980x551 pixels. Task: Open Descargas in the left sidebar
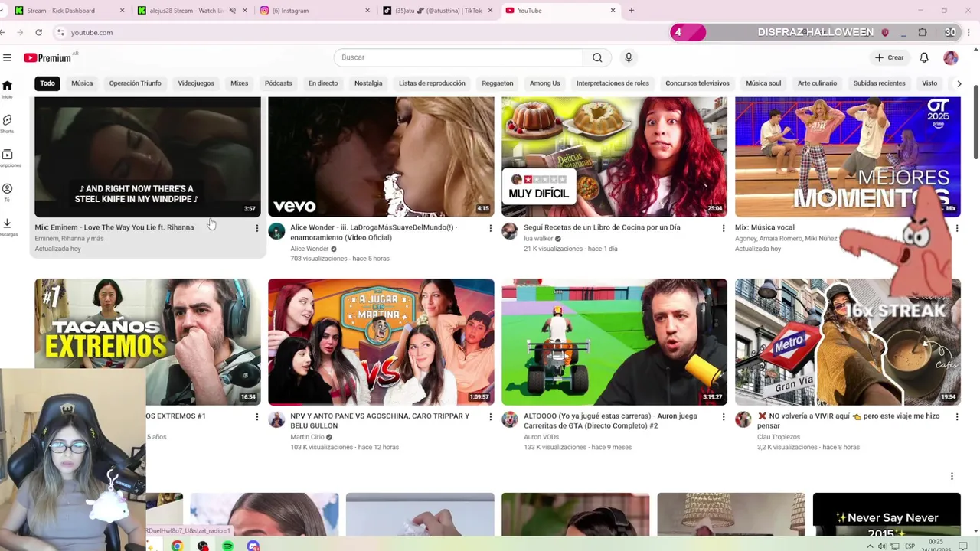click(x=7, y=227)
